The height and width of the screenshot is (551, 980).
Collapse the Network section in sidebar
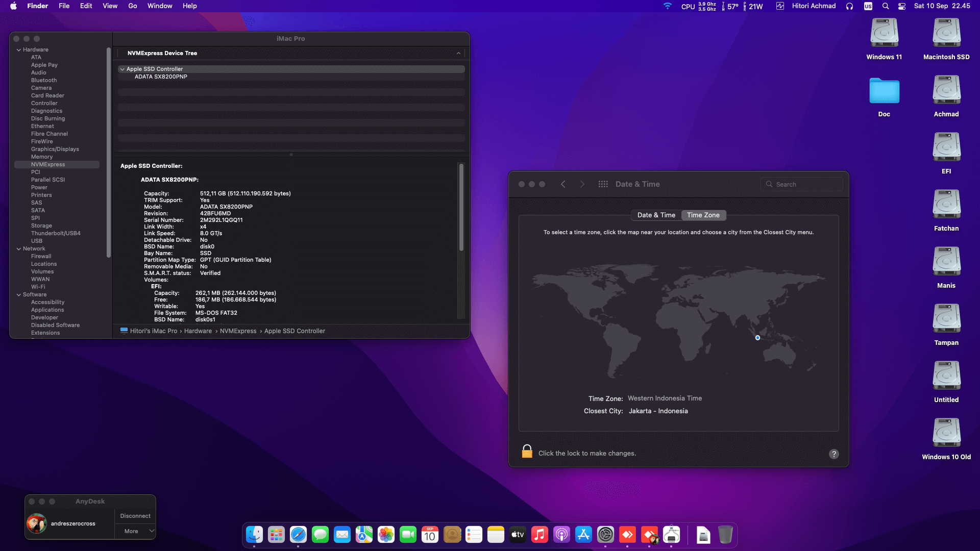point(19,249)
